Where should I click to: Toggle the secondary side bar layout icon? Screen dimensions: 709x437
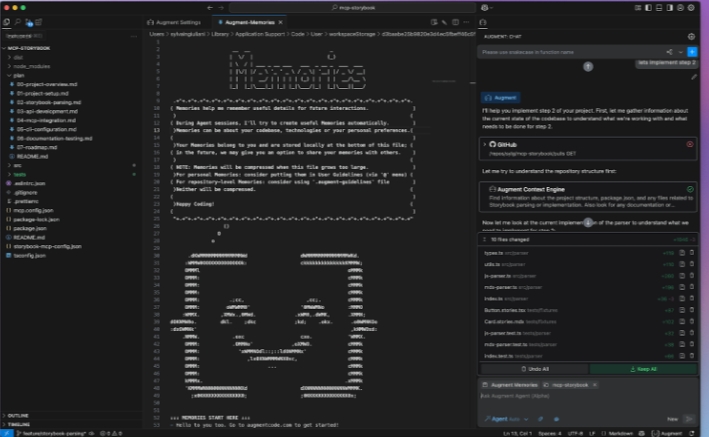(x=670, y=8)
